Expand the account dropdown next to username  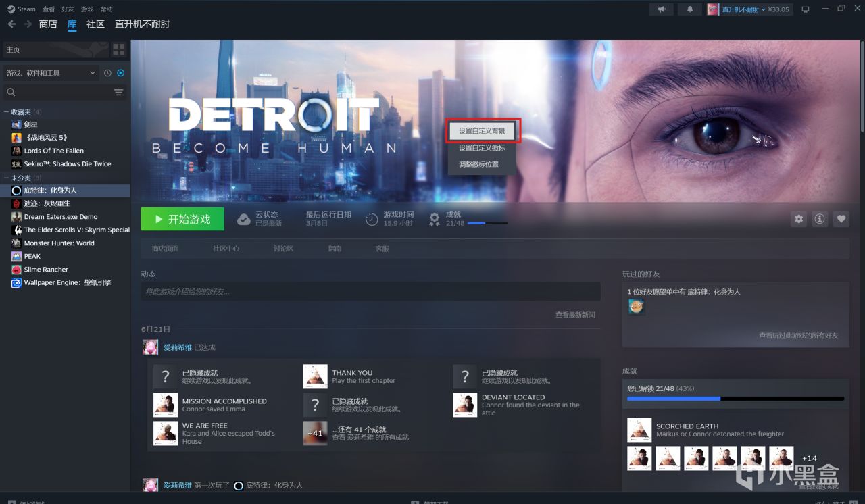click(764, 9)
